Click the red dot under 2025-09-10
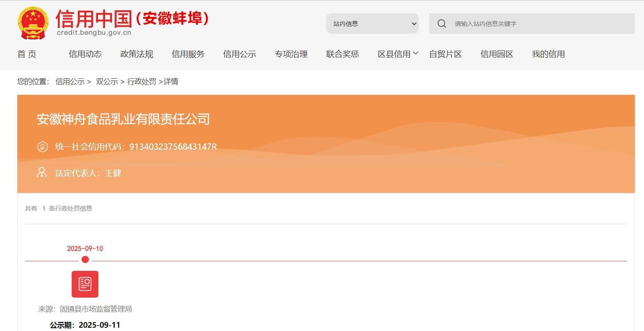 [x=85, y=259]
